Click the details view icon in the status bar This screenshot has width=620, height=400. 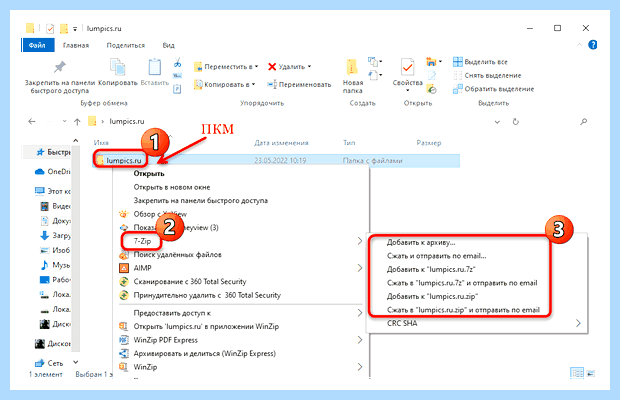click(577, 373)
